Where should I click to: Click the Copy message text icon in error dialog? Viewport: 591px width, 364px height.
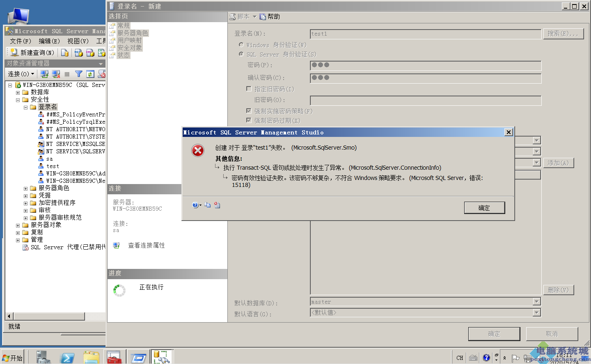[x=208, y=205]
